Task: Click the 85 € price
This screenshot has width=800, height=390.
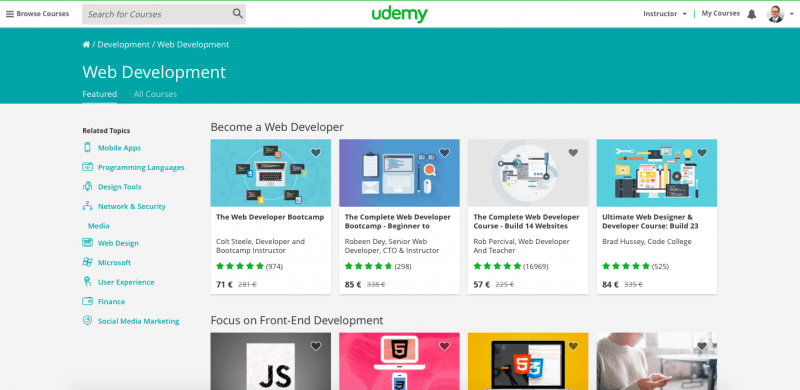Action: tap(353, 284)
